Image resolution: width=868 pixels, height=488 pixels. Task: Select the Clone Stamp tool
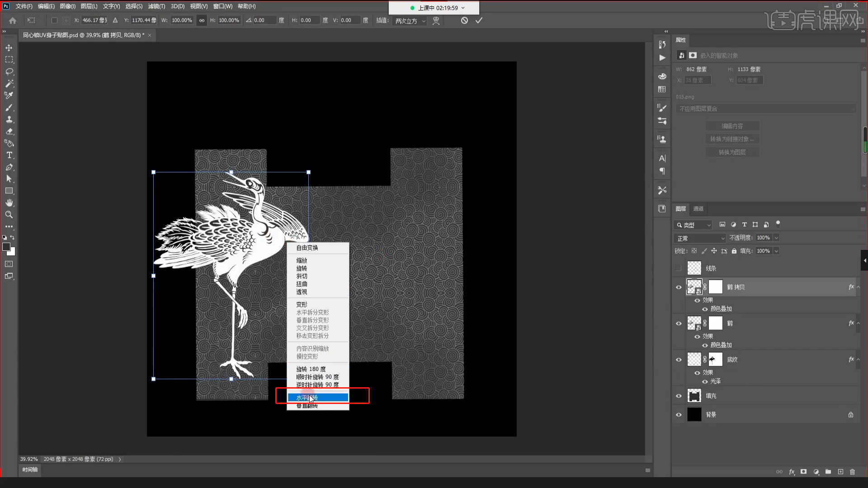9,119
